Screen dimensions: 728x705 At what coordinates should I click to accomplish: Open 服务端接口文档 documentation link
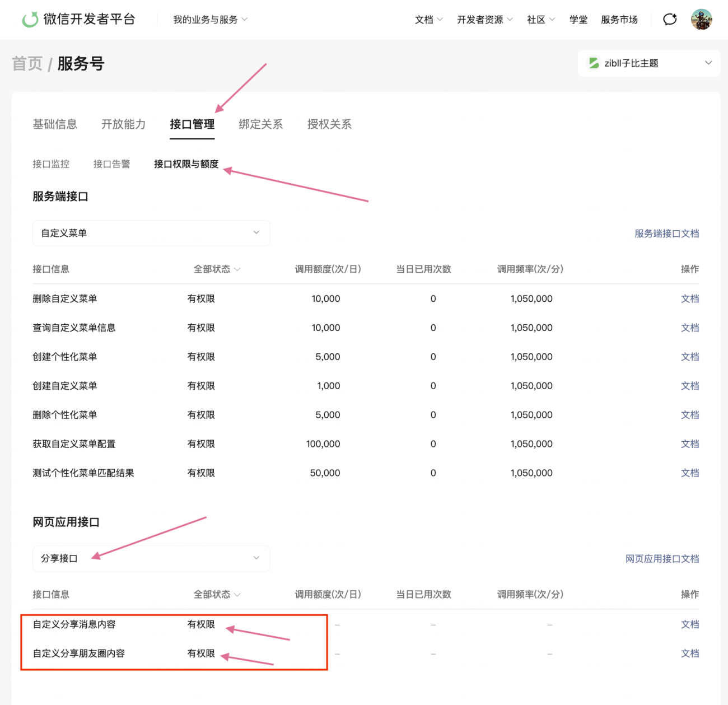click(667, 234)
